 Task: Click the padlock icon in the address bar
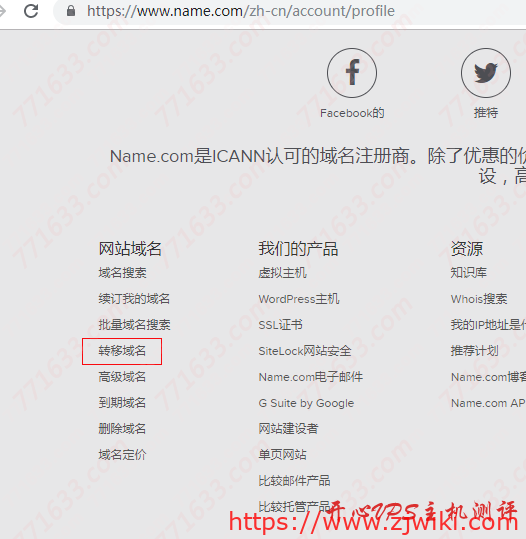point(71,11)
